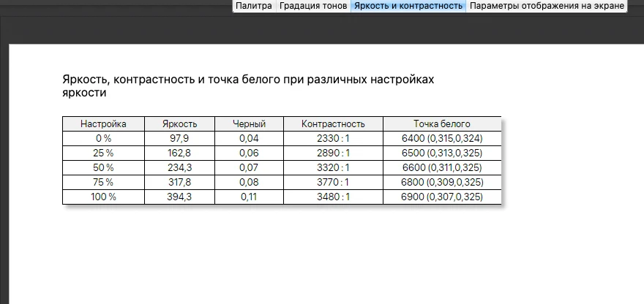The width and height of the screenshot is (644, 304).
Task: Select the 50 % setting cell
Action: (x=103, y=168)
